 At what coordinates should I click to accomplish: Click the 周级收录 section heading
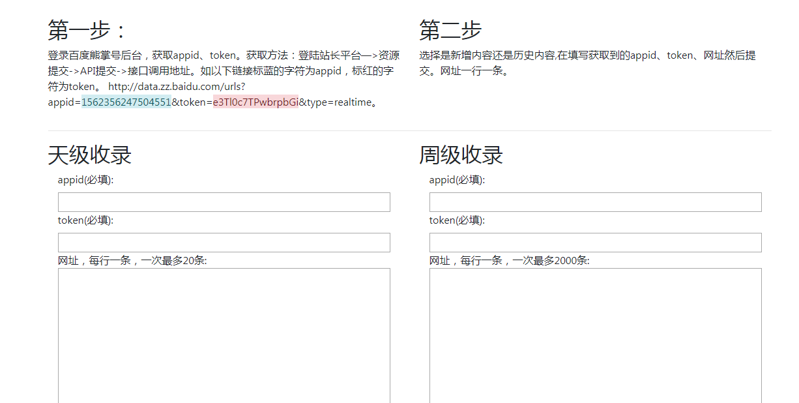461,155
